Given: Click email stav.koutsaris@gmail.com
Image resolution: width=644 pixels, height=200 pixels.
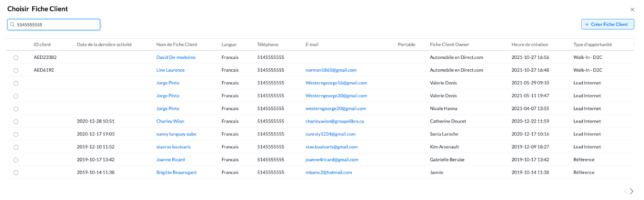Looking at the screenshot, I should 332,147.
